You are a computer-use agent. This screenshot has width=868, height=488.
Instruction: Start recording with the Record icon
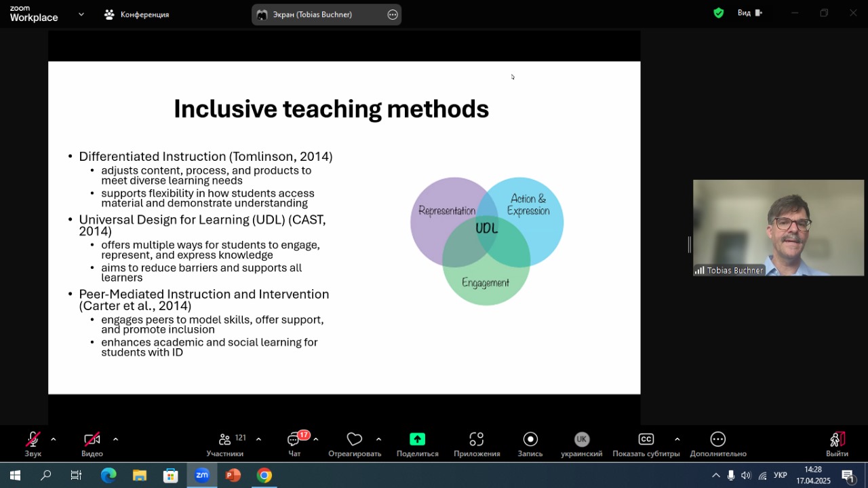point(530,440)
